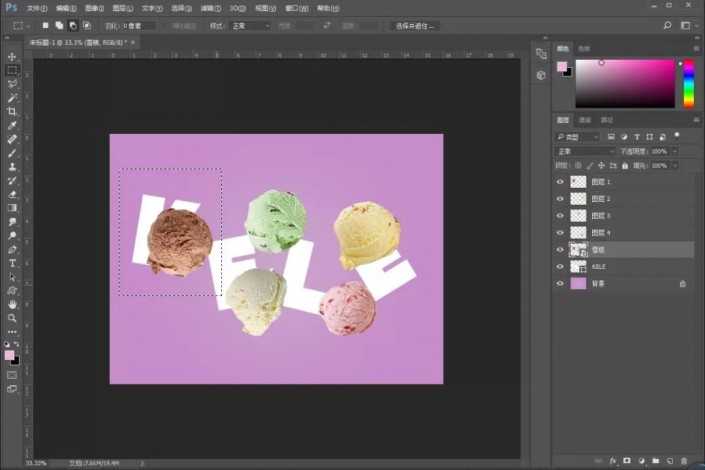Select the Lasso tool in toolbar
This screenshot has height=470, width=705.
12,84
